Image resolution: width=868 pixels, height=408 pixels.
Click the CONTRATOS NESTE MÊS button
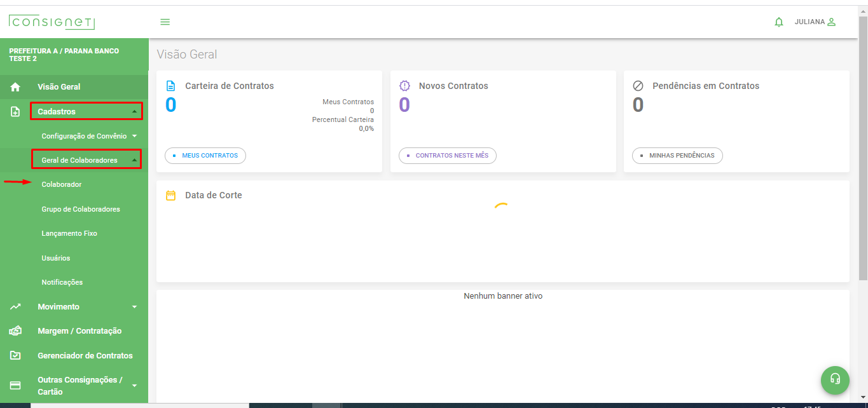pos(448,156)
